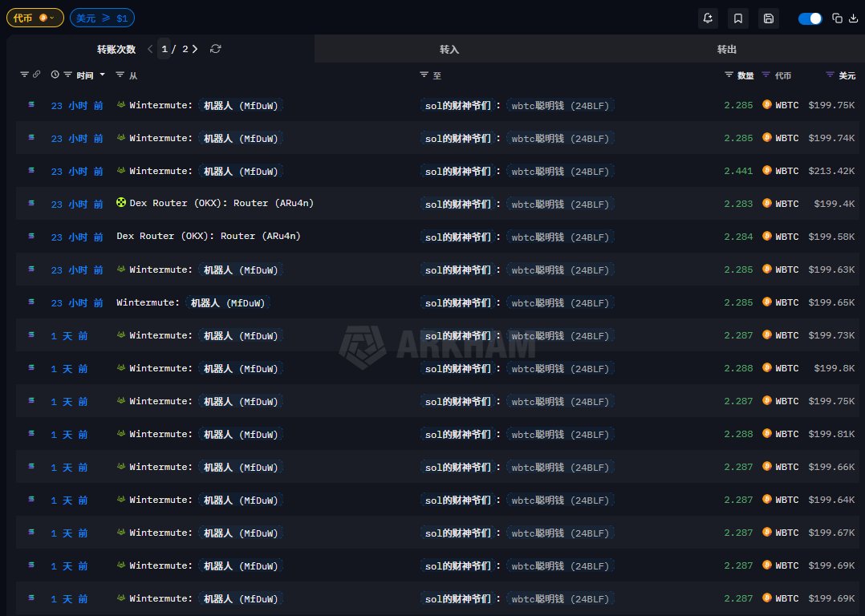865x616 pixels.
Task: Open the 时间 sort dropdown arrow
Action: tap(103, 75)
